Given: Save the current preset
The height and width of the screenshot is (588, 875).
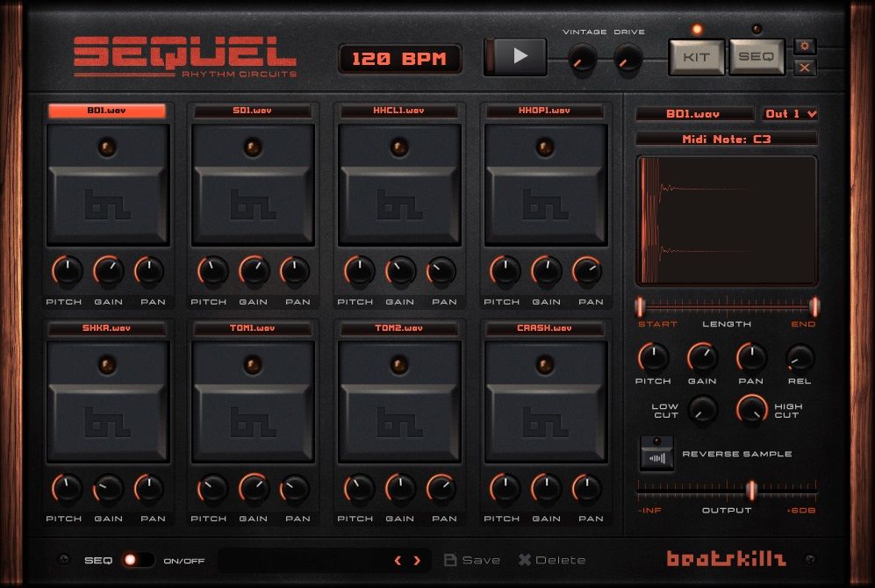Looking at the screenshot, I should [x=472, y=560].
